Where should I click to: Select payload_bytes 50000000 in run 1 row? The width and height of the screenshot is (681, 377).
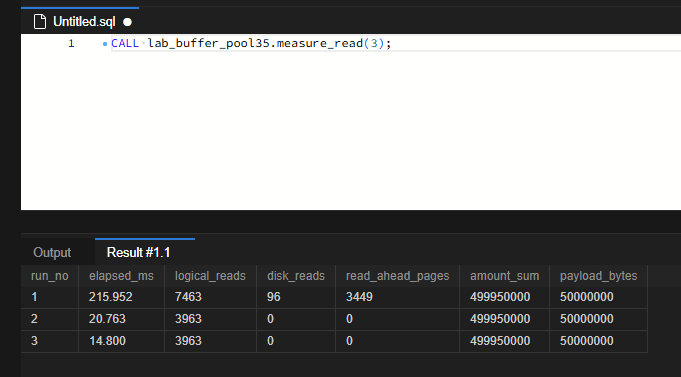click(598, 298)
